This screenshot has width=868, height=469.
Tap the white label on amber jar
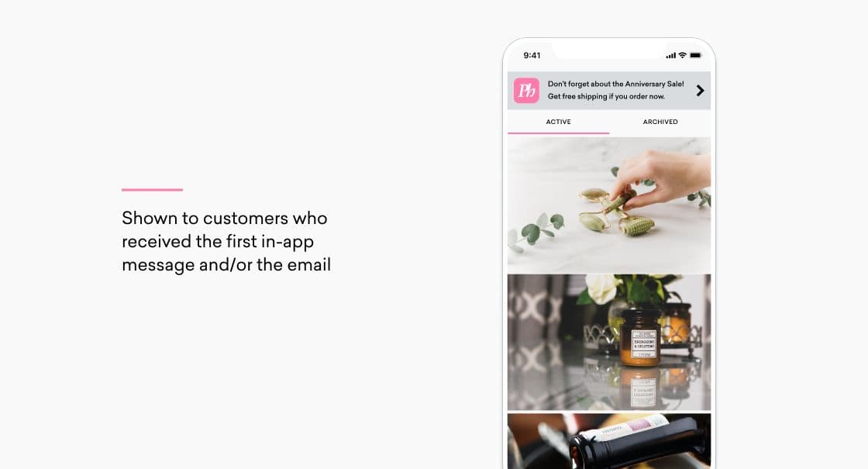(x=644, y=343)
